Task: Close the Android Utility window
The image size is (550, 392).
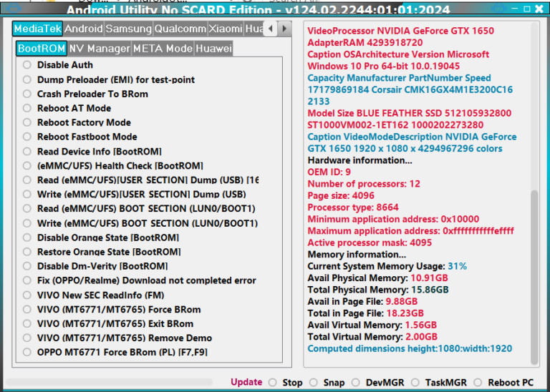Action: point(539,9)
